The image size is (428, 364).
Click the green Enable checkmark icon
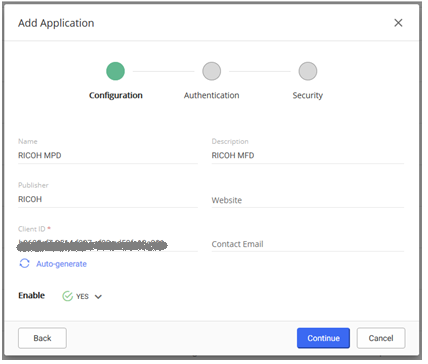[x=67, y=296]
